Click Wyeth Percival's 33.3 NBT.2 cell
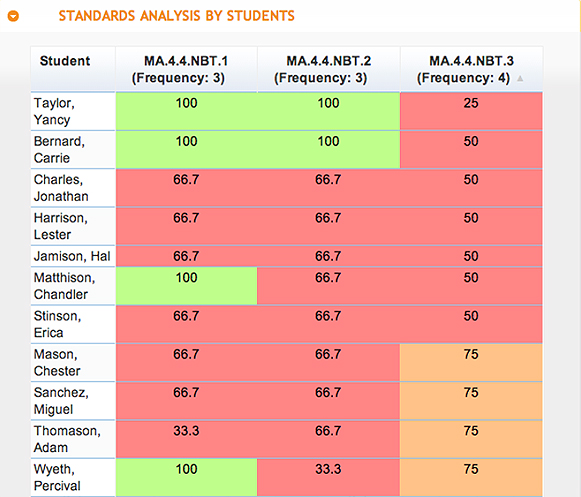 click(329, 477)
